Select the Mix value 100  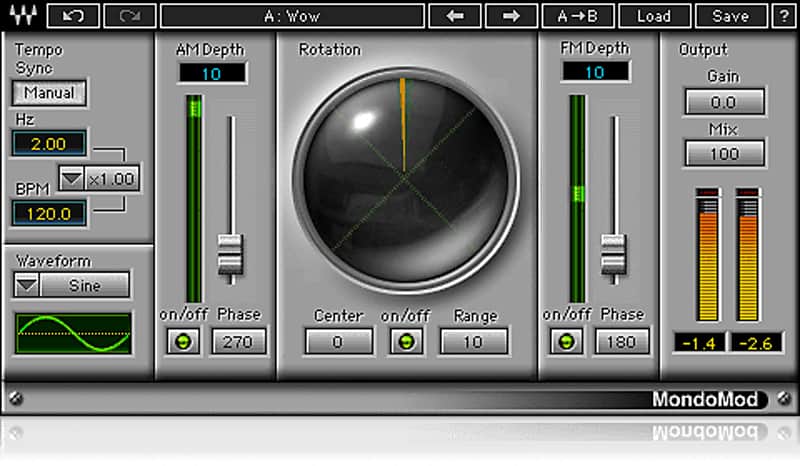pos(724,153)
